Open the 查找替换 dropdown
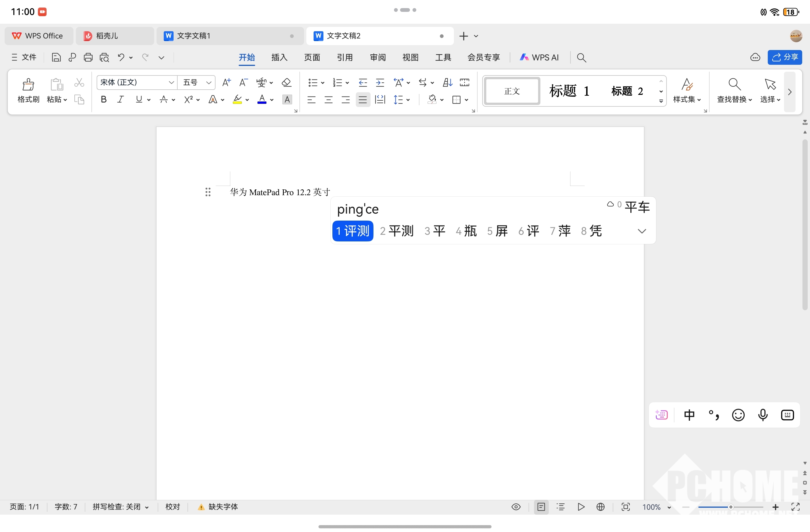This screenshot has width=810, height=532. [734, 100]
